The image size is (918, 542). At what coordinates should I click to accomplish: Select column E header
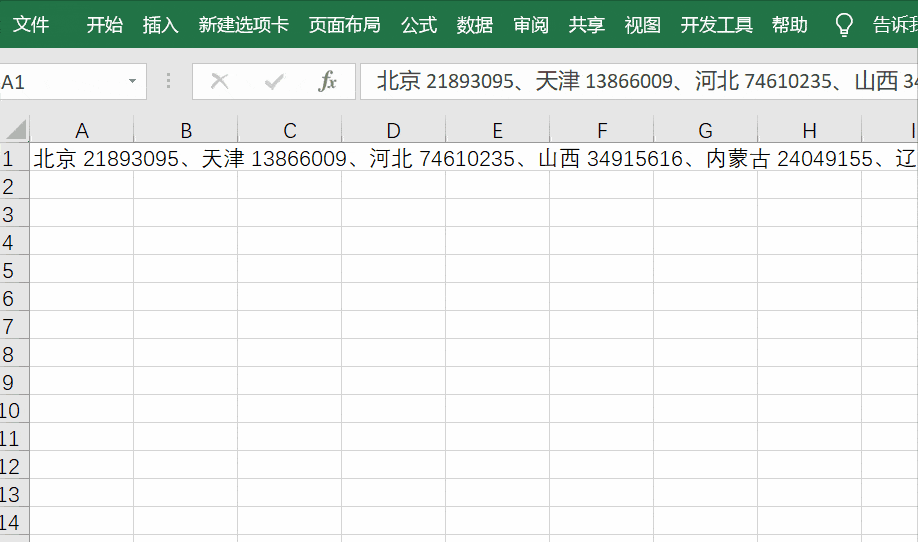pyautogui.click(x=498, y=130)
